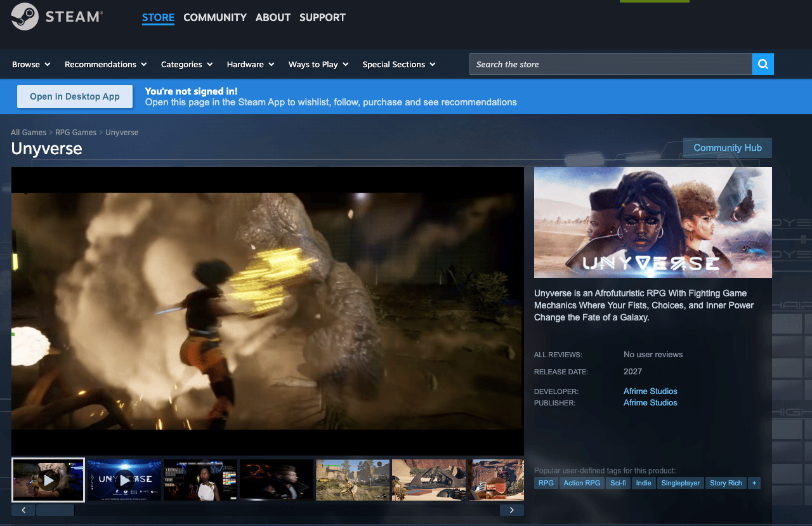Click the Unyverse breadcrumb link
This screenshot has height=526, width=812.
[x=122, y=133]
